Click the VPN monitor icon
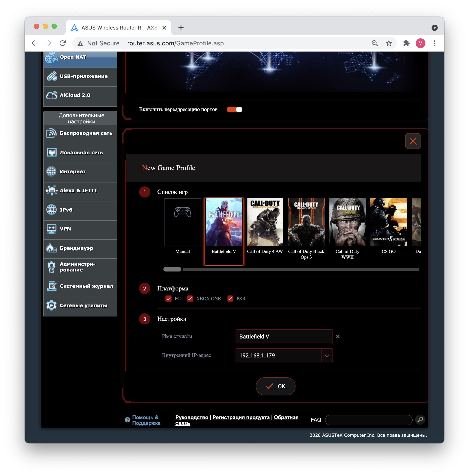Image resolution: width=469 pixels, height=476 pixels. [52, 229]
